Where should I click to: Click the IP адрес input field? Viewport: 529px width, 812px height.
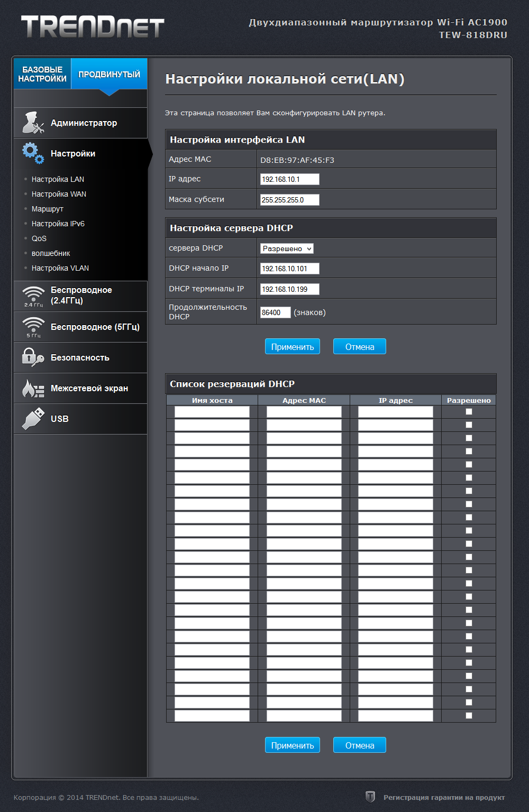click(x=289, y=179)
